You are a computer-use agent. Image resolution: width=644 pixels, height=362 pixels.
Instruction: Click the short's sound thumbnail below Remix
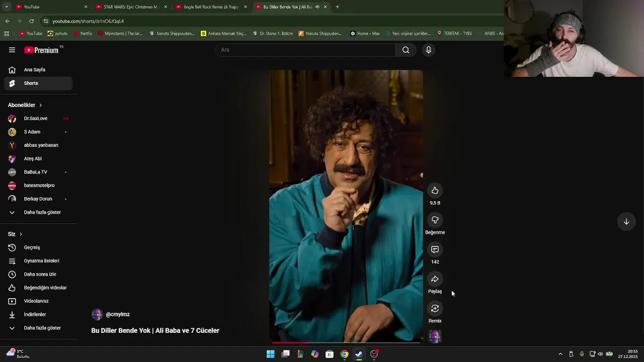coord(435,336)
